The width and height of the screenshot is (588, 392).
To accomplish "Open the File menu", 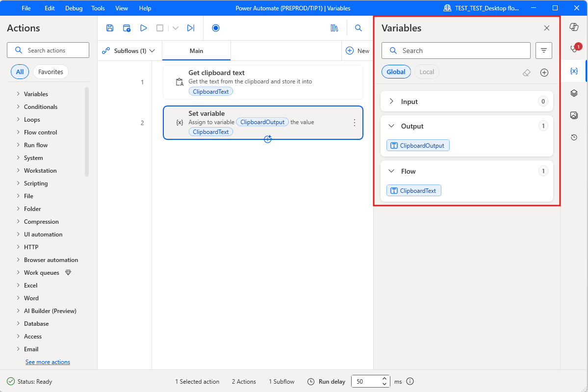I will 26,8.
